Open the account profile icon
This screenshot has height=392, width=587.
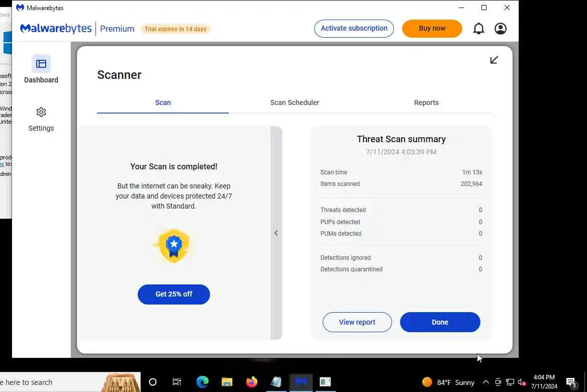click(501, 29)
